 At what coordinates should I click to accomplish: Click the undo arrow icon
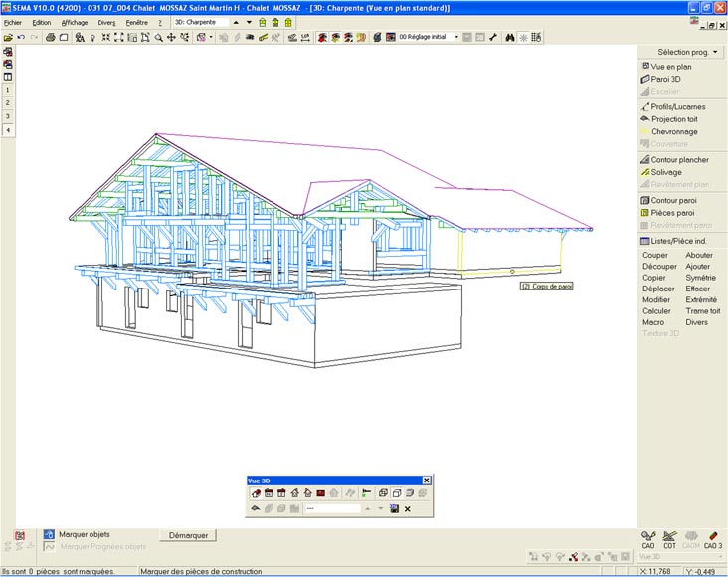click(x=21, y=37)
